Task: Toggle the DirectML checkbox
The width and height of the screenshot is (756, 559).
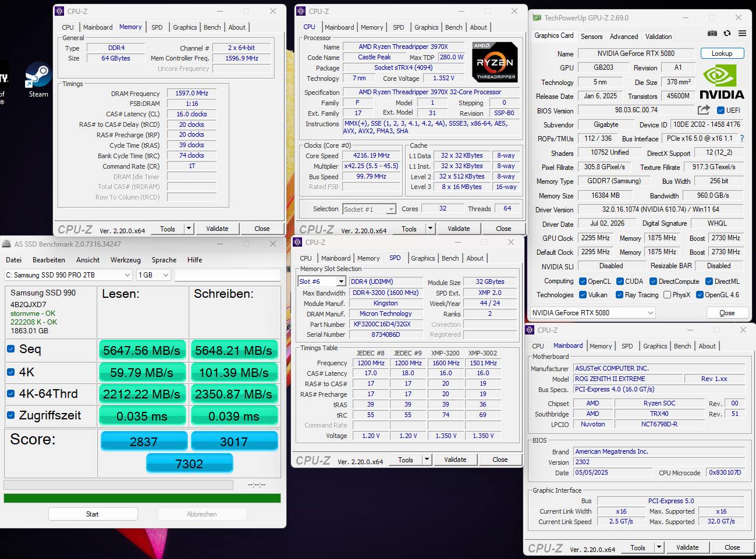Action: pos(709,282)
